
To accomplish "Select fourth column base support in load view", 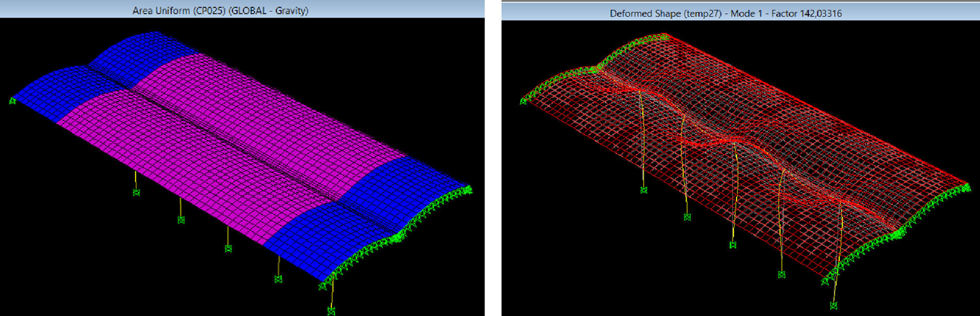I will 278,279.
